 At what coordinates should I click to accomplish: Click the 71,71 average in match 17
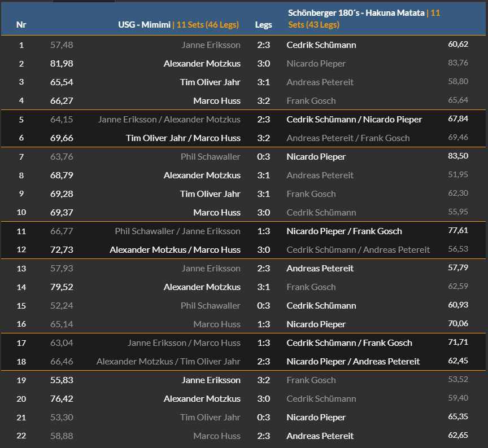458,342
